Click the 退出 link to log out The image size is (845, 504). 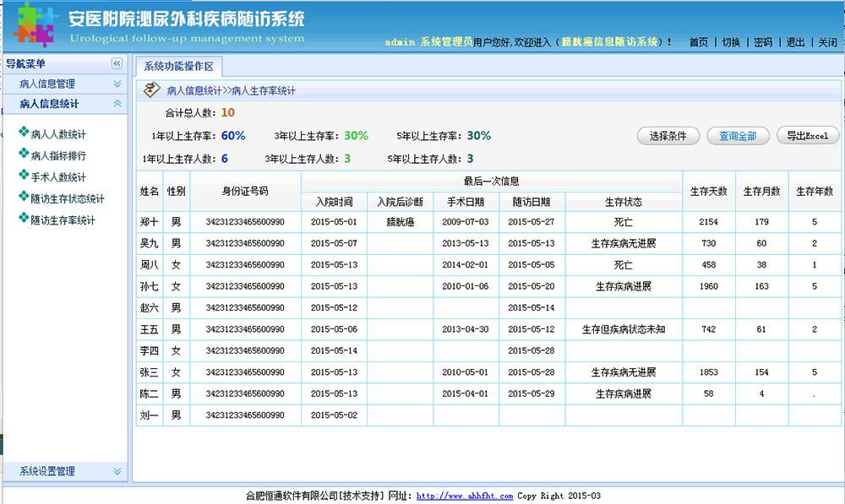pos(795,42)
